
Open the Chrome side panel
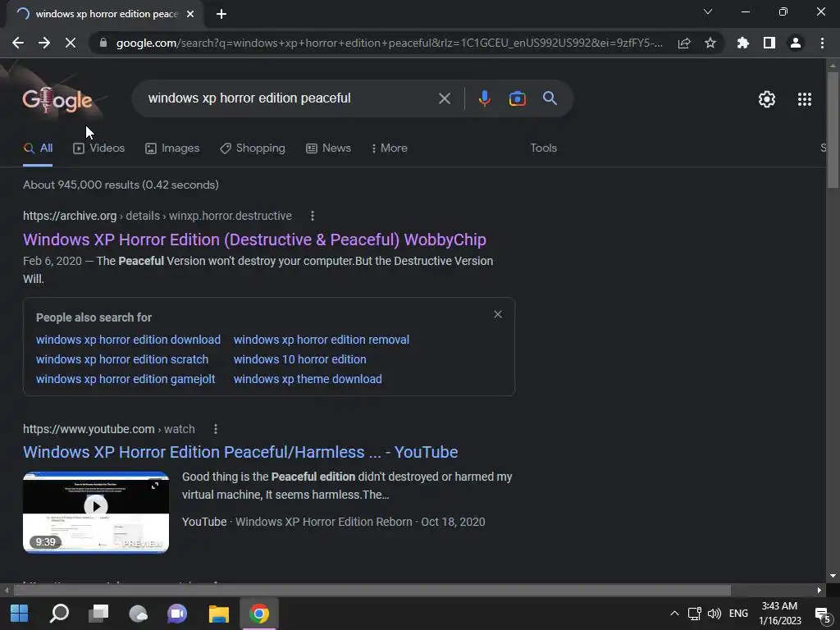click(769, 43)
